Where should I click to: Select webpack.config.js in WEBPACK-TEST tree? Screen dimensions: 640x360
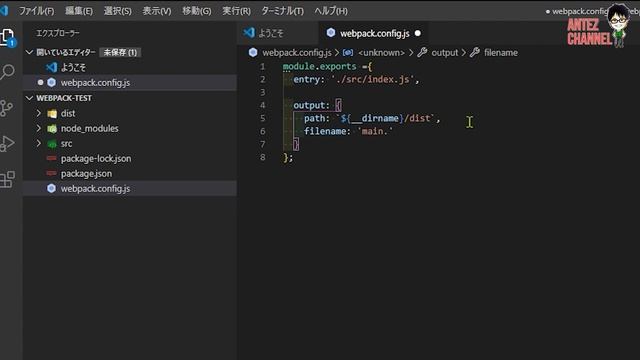click(x=130, y=188)
